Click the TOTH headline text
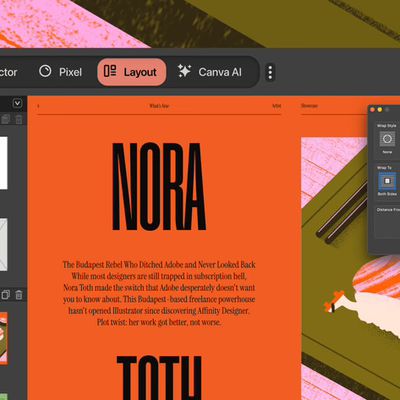Screen dimensions: 400x400 (x=159, y=378)
